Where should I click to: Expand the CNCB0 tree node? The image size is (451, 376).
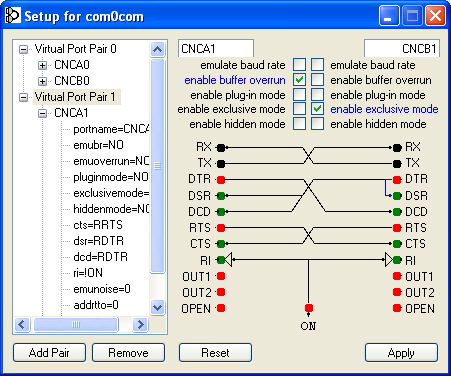click(x=42, y=81)
